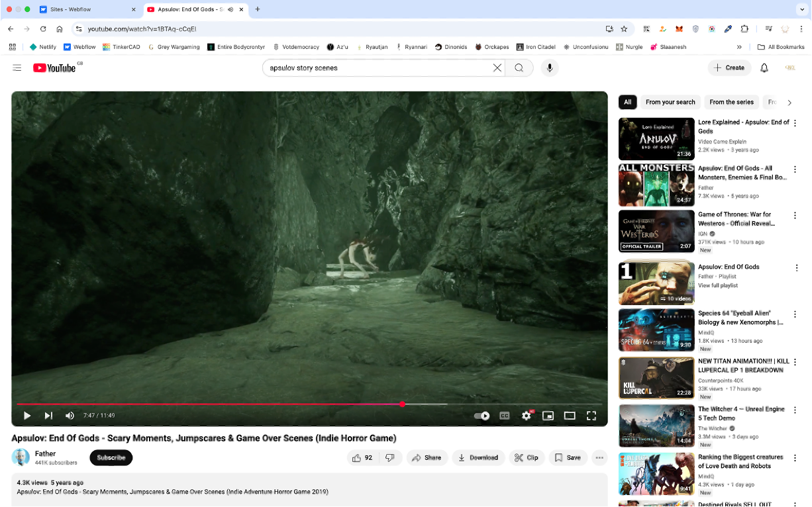The height and width of the screenshot is (507, 812).
Task: Like the video with thumbs up
Action: point(364,457)
